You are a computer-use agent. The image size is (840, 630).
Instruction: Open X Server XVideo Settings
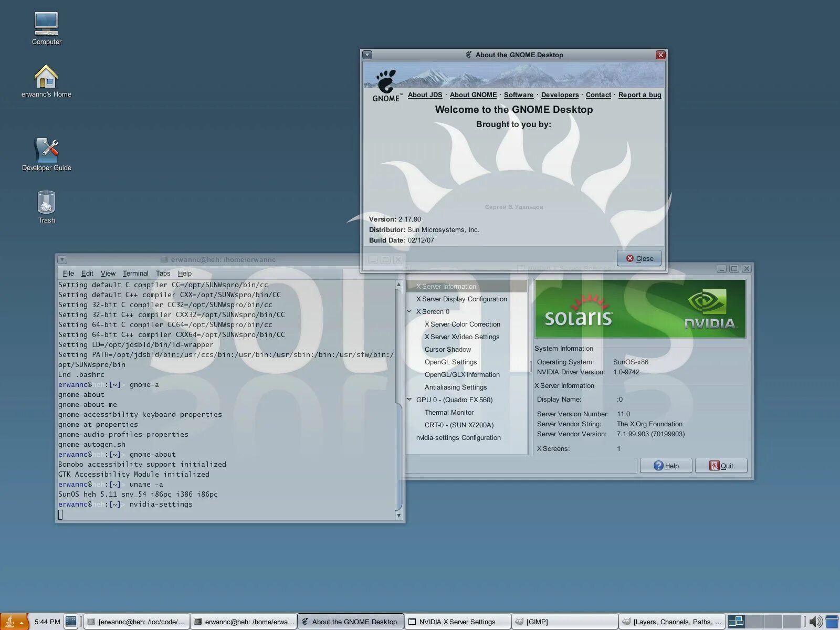point(467,337)
